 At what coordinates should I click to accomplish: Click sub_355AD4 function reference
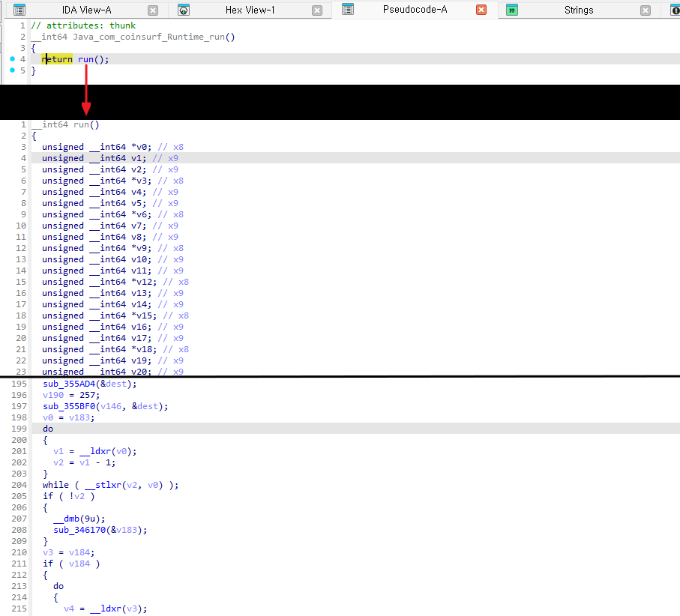pos(69,384)
